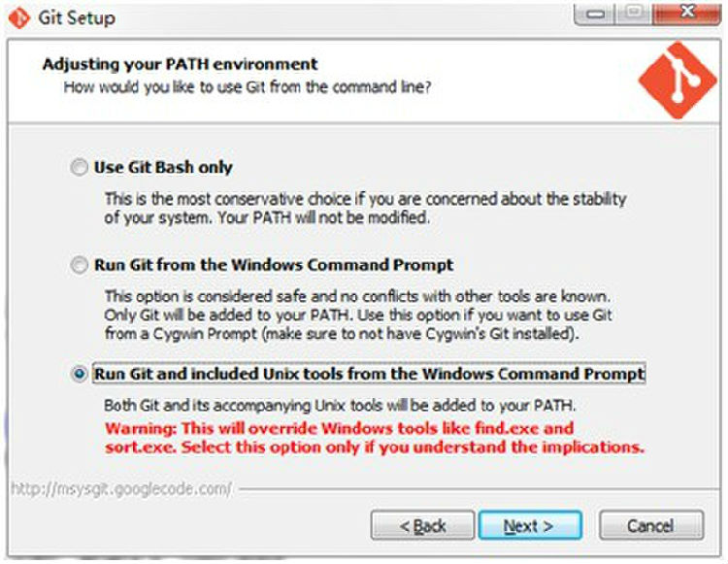Click the large Git logo in the header

(x=678, y=80)
